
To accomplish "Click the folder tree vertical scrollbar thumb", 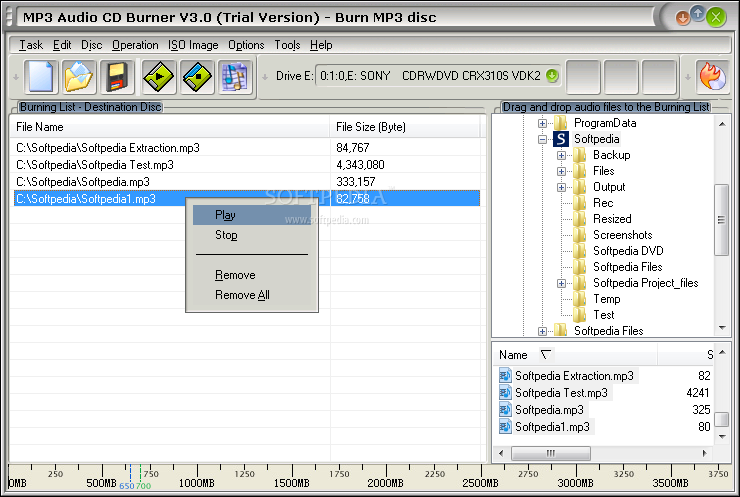I will (721, 219).
